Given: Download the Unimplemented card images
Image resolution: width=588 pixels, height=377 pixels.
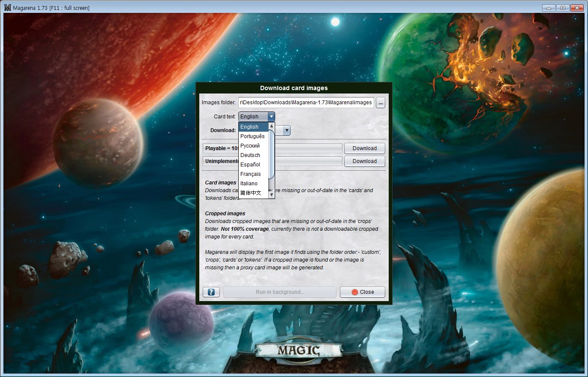Looking at the screenshot, I should pyautogui.click(x=364, y=161).
